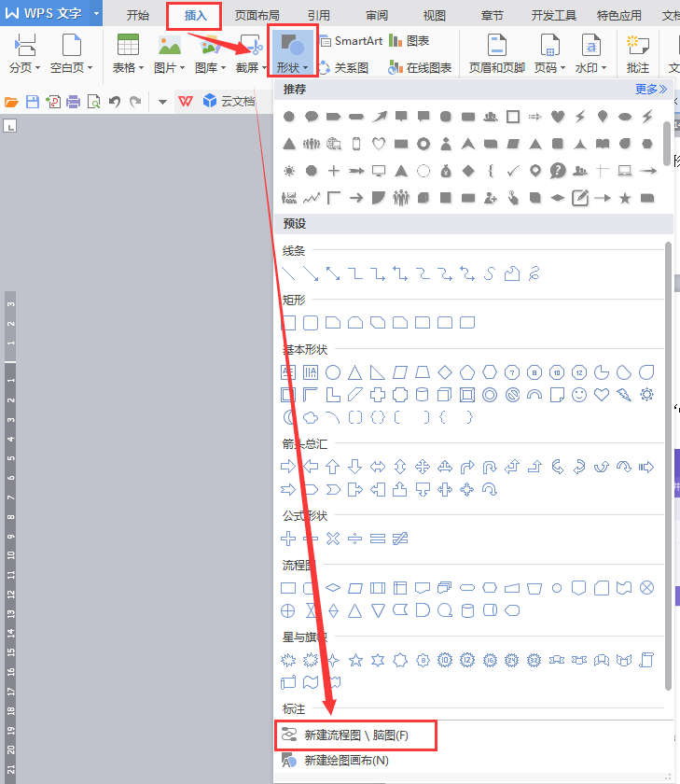Click the ruler tab selector at ruler corner
Screen dimensions: 680x784
pyautogui.click(x=10, y=125)
